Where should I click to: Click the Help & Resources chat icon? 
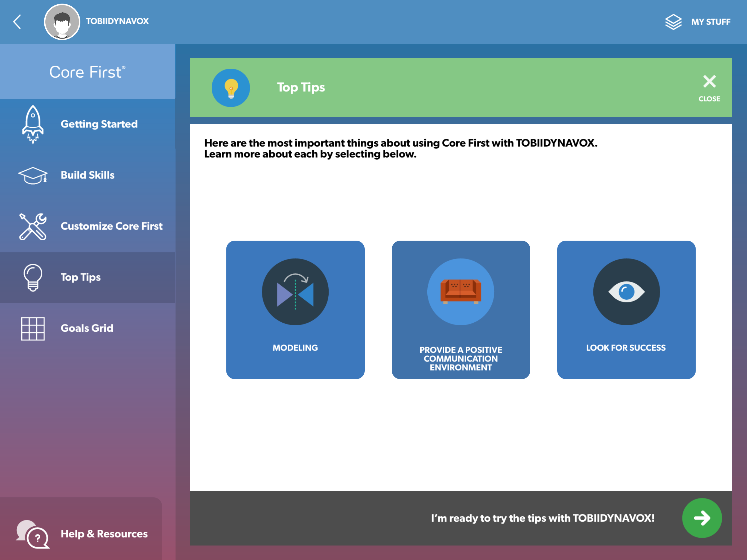[33, 534]
